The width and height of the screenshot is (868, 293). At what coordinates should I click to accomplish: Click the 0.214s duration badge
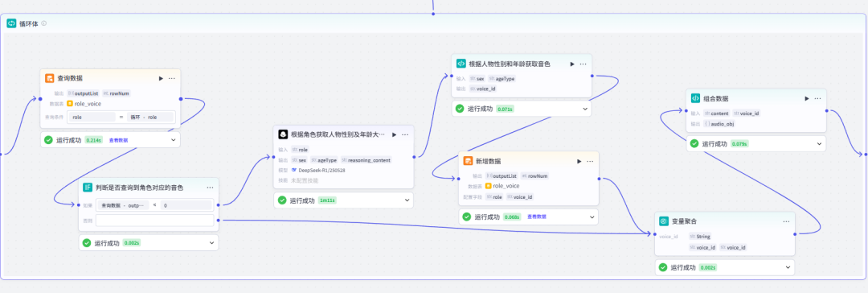(93, 140)
